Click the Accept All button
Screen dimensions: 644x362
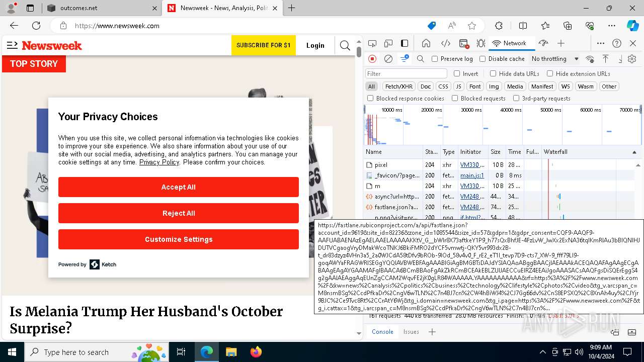(x=179, y=187)
